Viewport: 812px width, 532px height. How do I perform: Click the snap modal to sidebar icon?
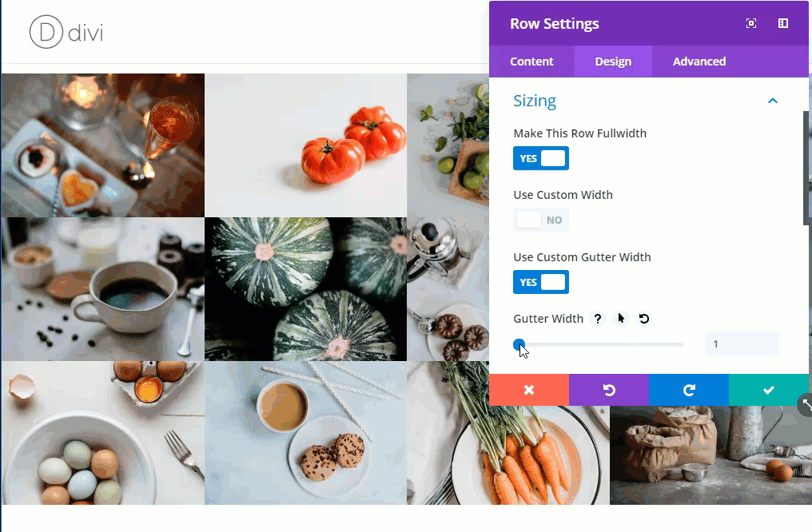[x=783, y=23]
